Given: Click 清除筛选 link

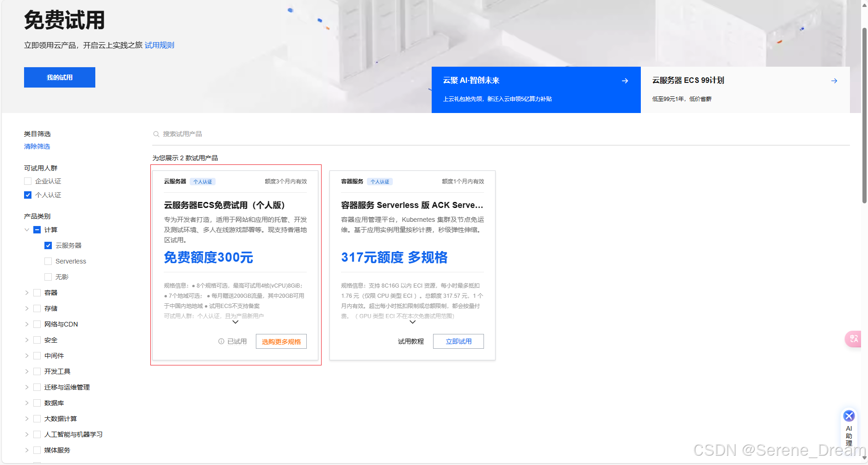Looking at the screenshot, I should pos(37,146).
